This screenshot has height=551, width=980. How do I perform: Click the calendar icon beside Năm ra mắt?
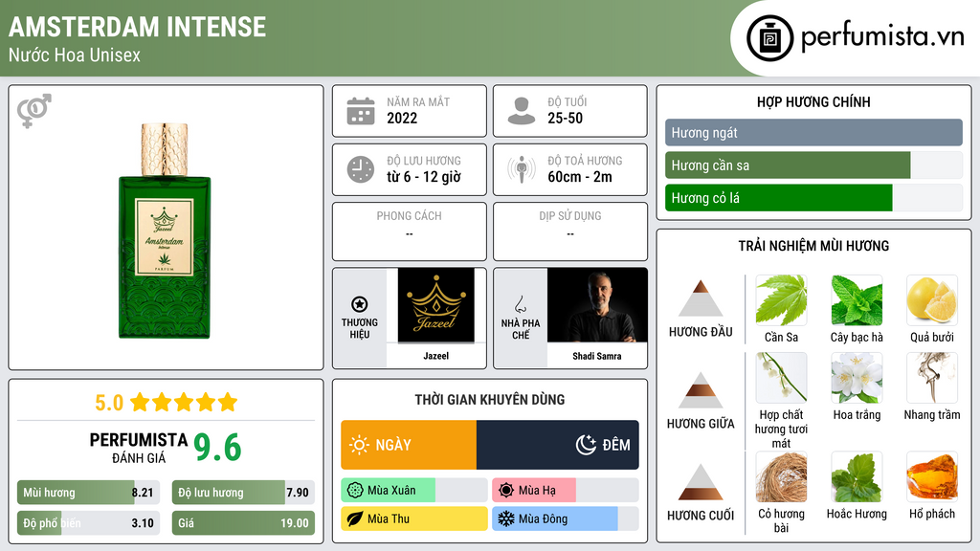pyautogui.click(x=361, y=111)
